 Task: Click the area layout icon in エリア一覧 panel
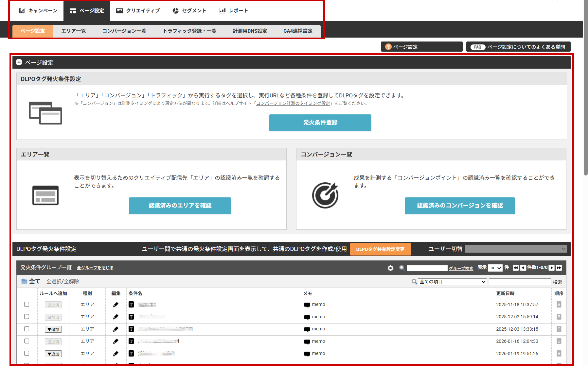click(x=45, y=195)
